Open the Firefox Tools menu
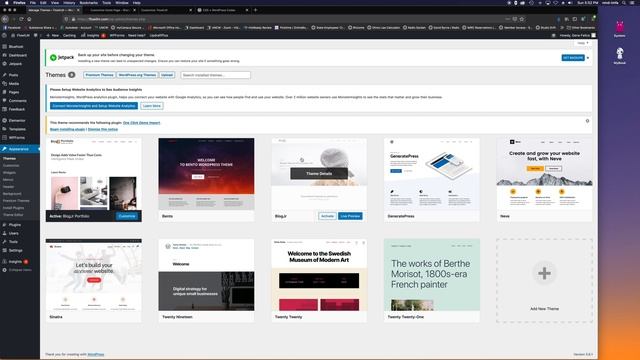Screen dimensions: 640x360 tap(107, 3)
